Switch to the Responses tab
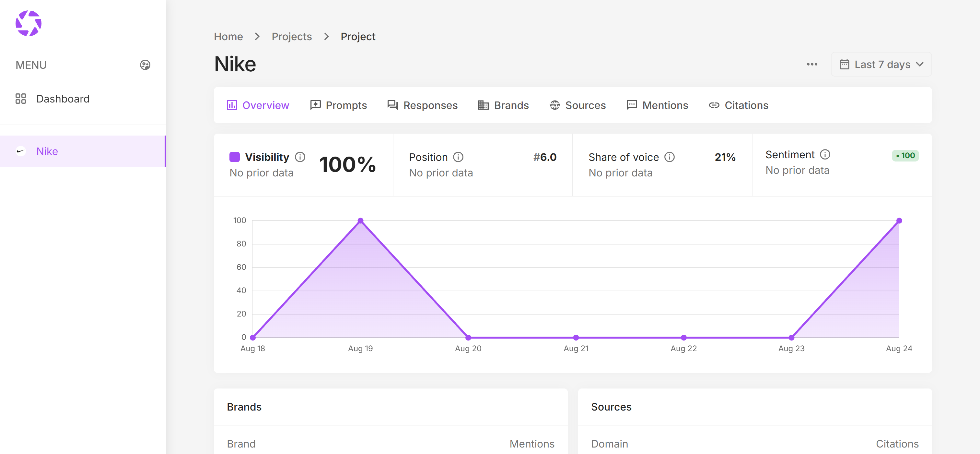This screenshot has width=980, height=454. [x=423, y=105]
